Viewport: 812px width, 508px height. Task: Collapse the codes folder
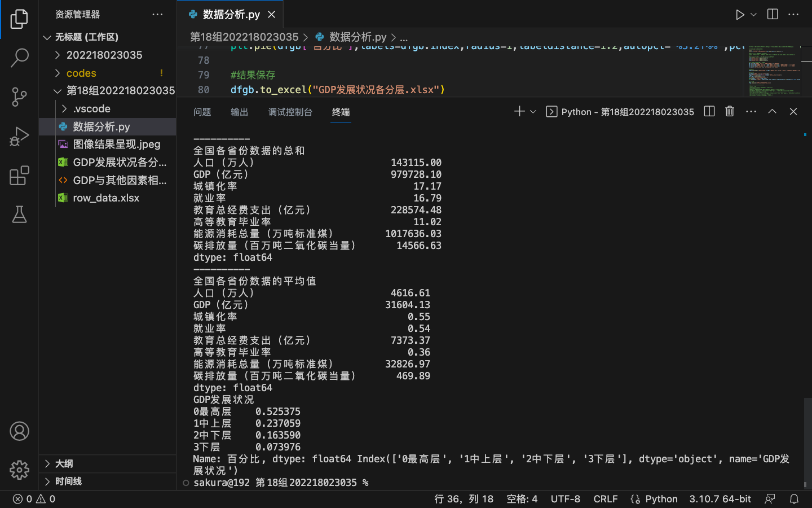coord(81,73)
